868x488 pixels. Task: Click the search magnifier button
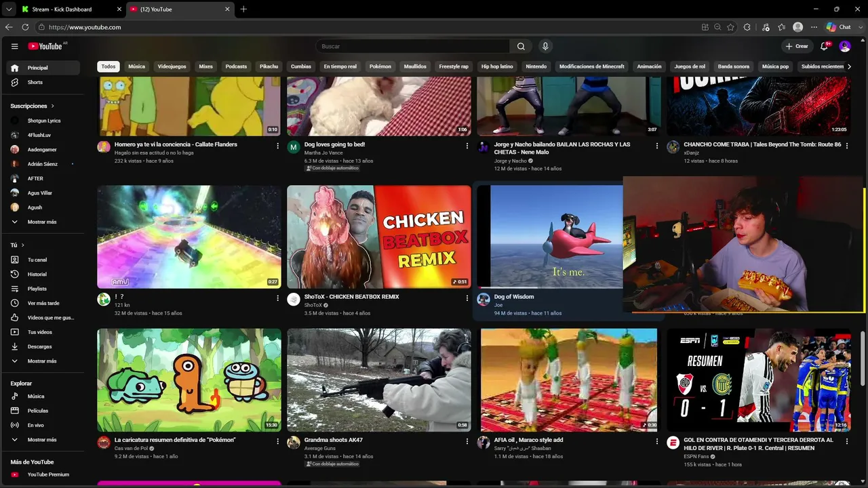click(x=521, y=46)
